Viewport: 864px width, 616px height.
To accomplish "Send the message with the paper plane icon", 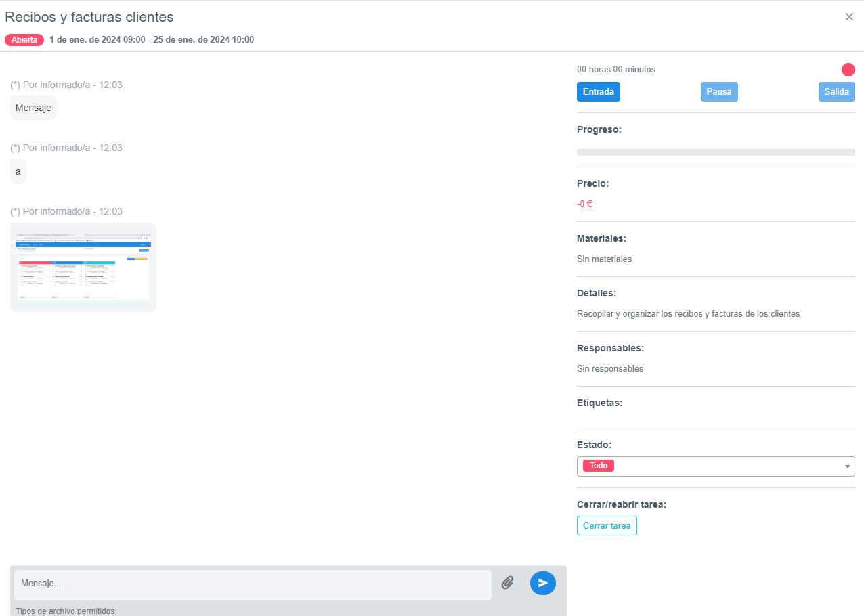I will coord(542,583).
